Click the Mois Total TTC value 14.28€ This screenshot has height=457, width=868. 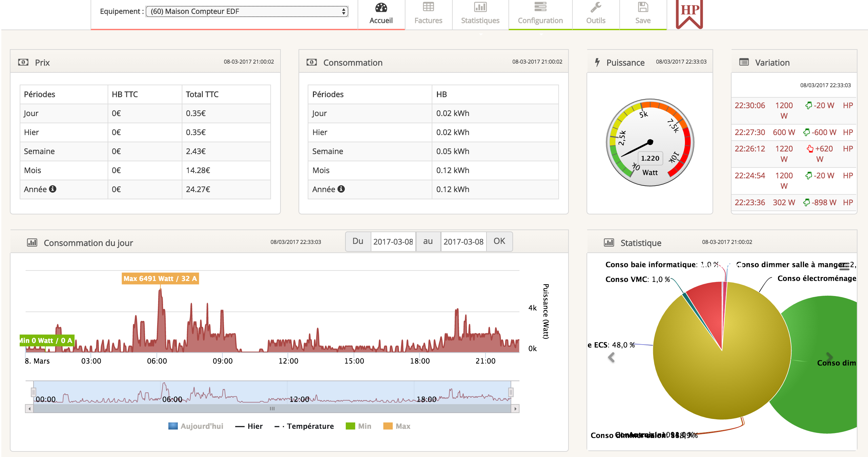[198, 170]
